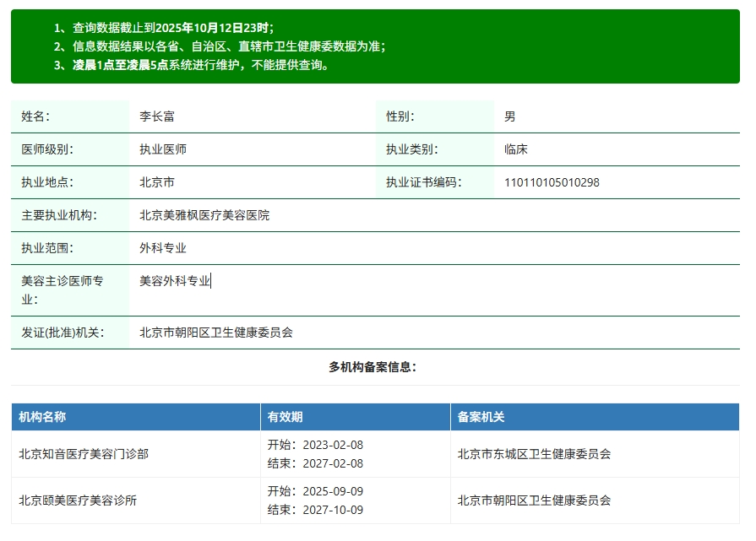Click the name value 李长富

[157, 116]
